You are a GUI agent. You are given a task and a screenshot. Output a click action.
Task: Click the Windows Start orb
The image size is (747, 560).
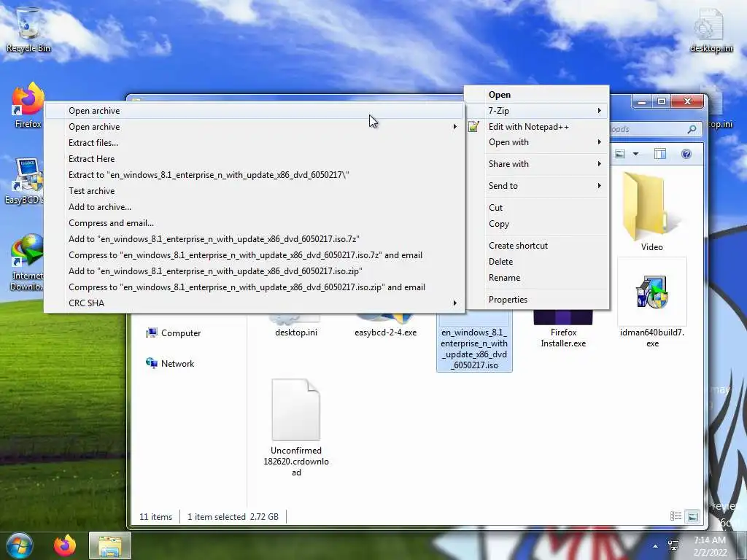(19, 545)
